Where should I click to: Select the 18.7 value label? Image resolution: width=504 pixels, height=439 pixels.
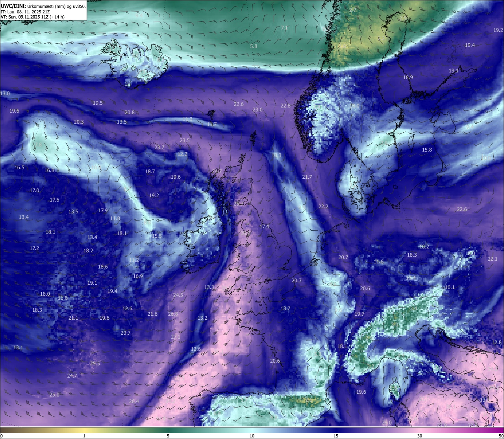tap(150, 171)
